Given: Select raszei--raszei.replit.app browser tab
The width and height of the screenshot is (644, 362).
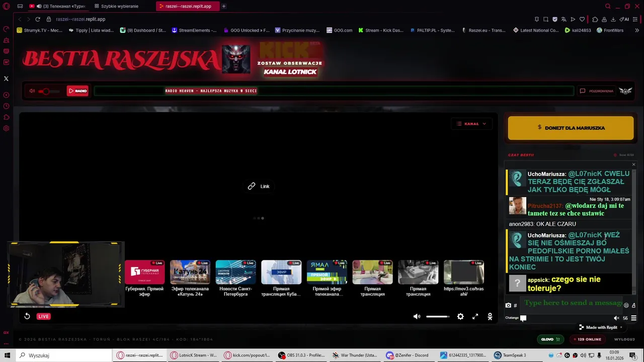Looking at the screenshot, I should point(187,6).
